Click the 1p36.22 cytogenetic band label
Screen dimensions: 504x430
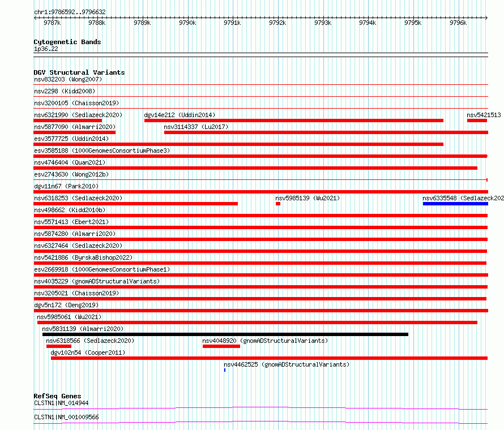(46, 49)
